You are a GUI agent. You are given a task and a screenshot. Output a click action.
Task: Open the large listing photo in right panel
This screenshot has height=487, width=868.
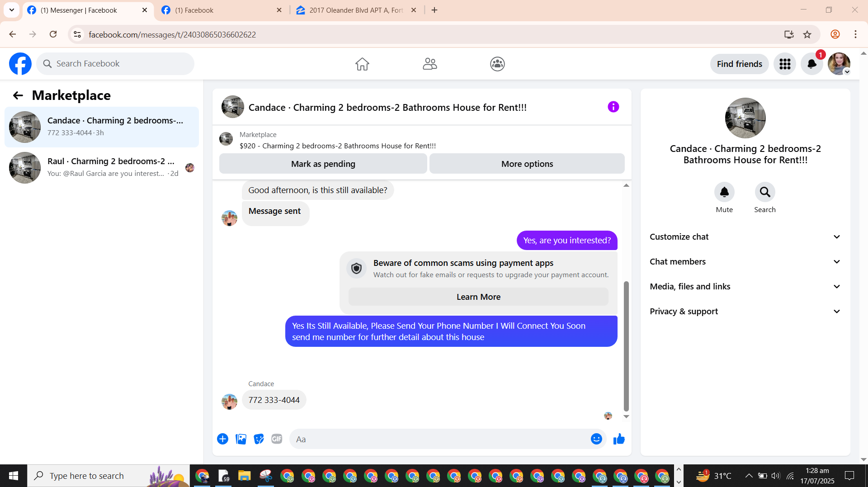tap(745, 118)
